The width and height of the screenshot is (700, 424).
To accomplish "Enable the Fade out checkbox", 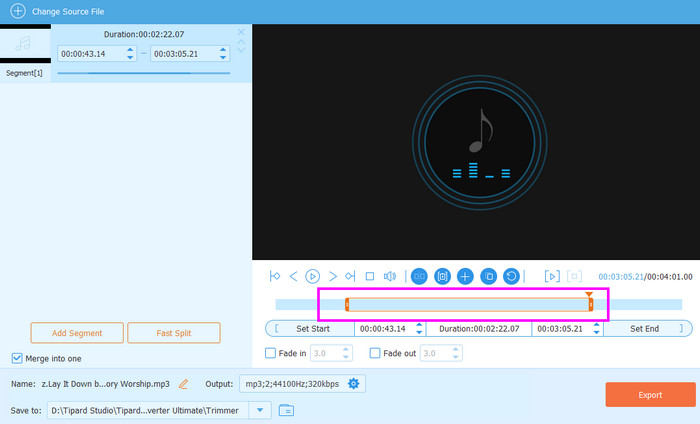I will click(x=375, y=353).
